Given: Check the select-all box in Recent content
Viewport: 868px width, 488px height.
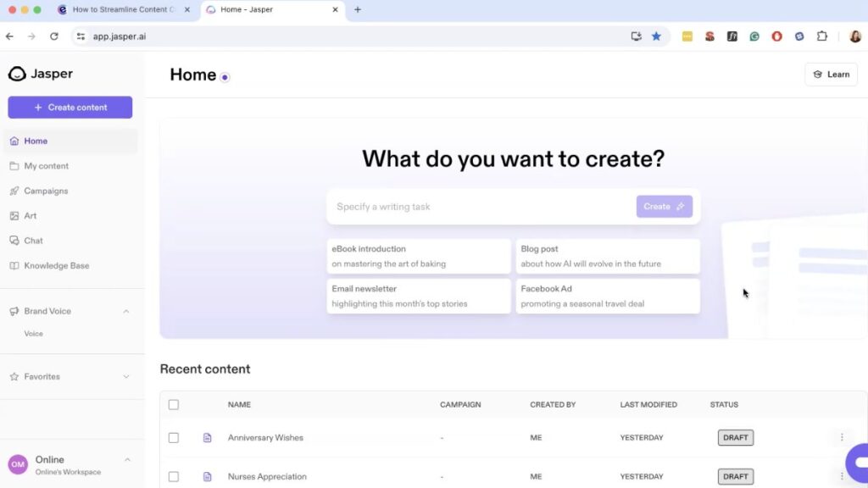Looking at the screenshot, I should [174, 404].
